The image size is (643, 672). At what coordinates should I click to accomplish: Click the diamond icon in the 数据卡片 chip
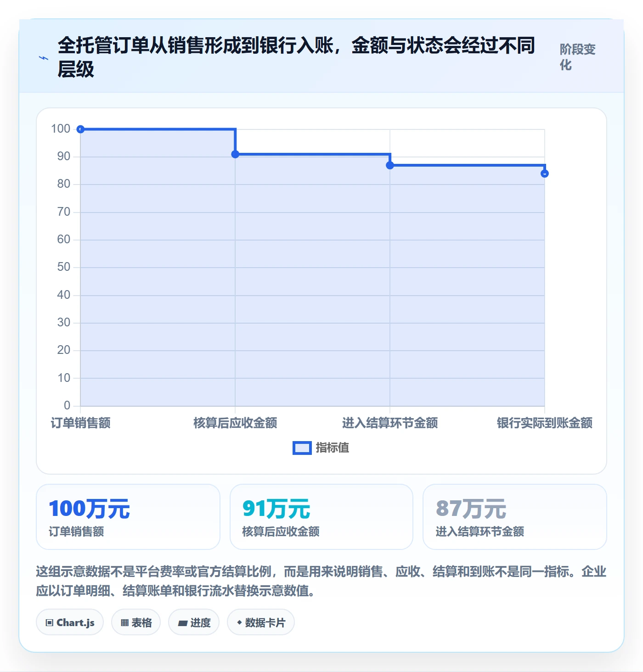[x=239, y=622]
